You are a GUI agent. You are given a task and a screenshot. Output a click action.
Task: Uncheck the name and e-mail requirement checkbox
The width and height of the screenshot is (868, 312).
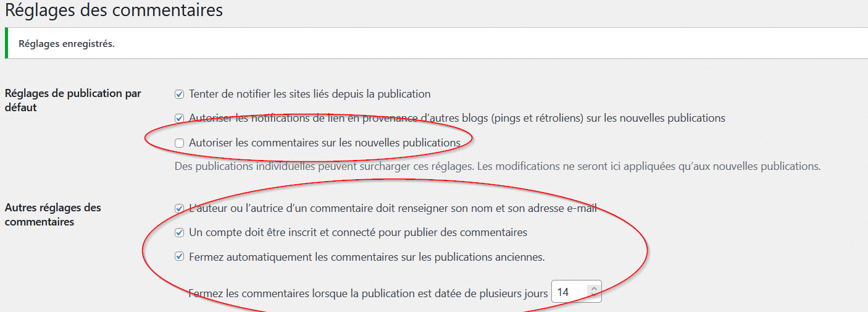pos(180,208)
